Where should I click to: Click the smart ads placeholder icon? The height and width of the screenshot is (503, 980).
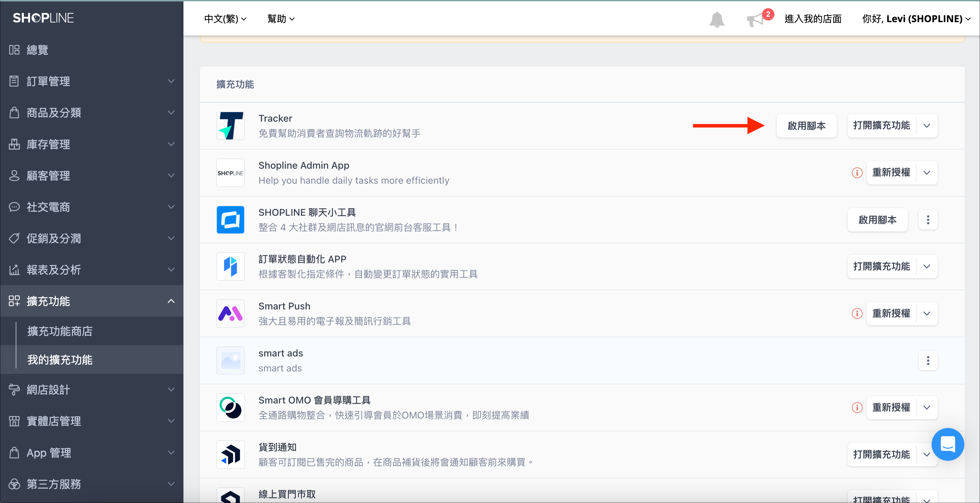[x=230, y=361]
